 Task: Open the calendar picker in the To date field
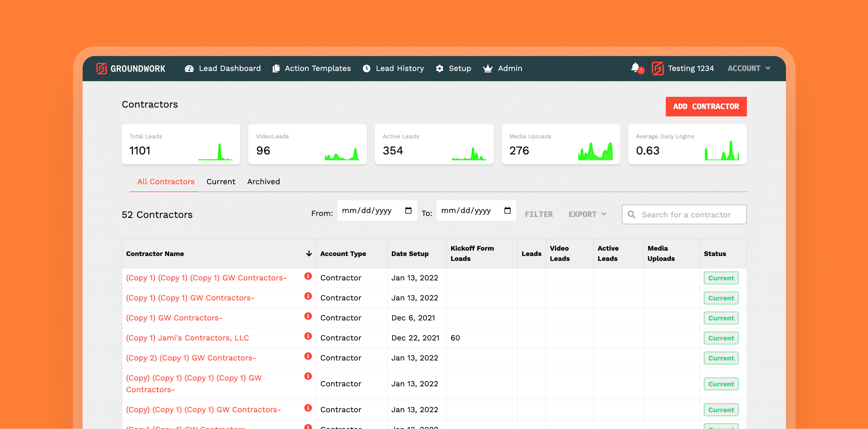click(x=507, y=210)
